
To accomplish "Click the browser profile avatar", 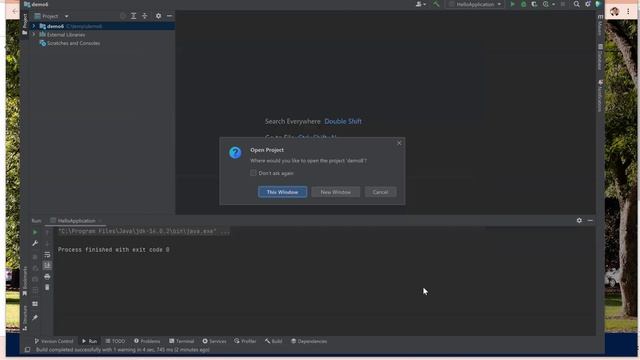I will [615, 11].
